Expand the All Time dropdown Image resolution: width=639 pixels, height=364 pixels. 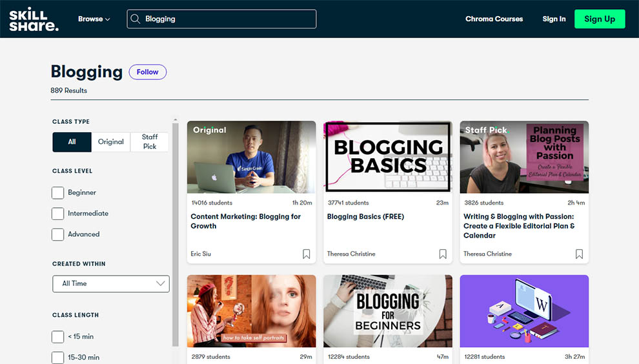pos(111,284)
